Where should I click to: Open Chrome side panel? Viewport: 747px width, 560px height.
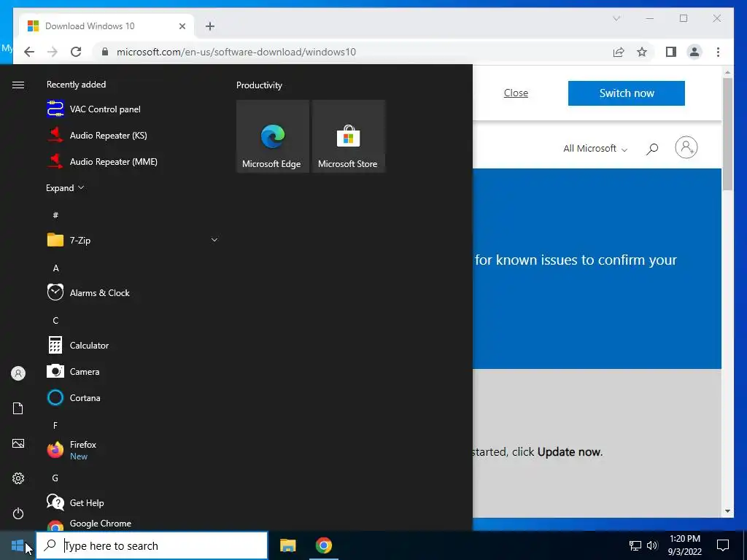pyautogui.click(x=671, y=52)
